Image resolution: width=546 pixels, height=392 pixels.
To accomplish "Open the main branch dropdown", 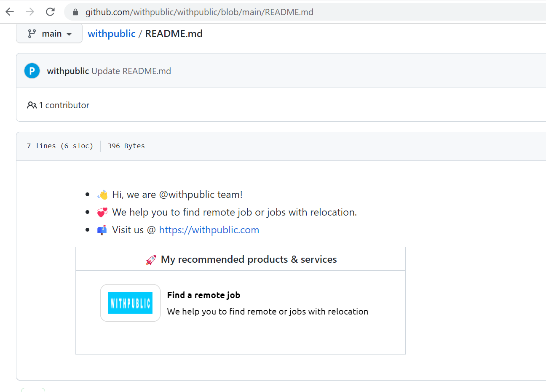I will [49, 34].
